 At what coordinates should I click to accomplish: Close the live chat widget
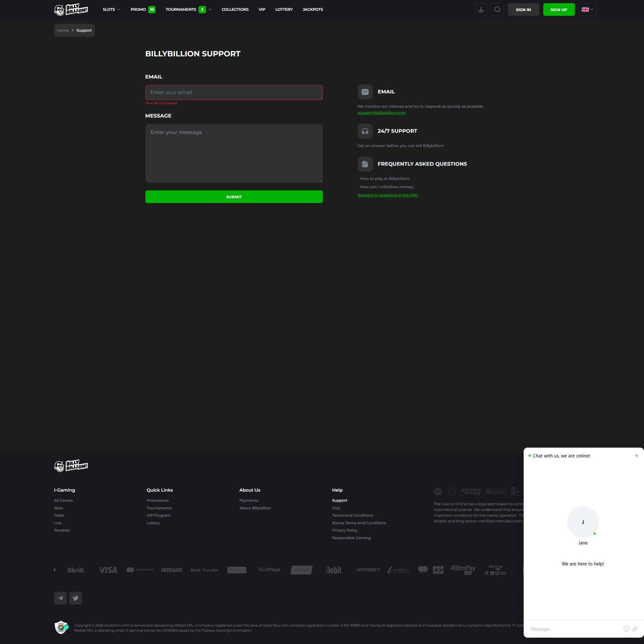coord(636,456)
